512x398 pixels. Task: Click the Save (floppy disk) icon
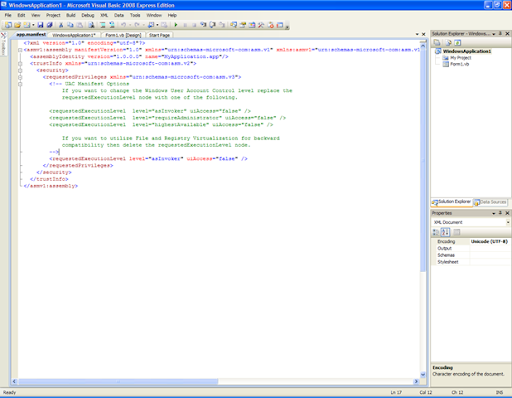pos(40,25)
